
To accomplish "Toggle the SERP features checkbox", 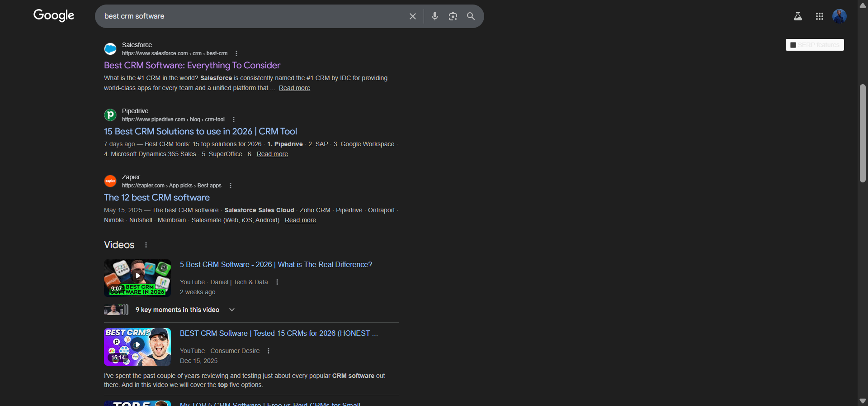I will click(793, 45).
